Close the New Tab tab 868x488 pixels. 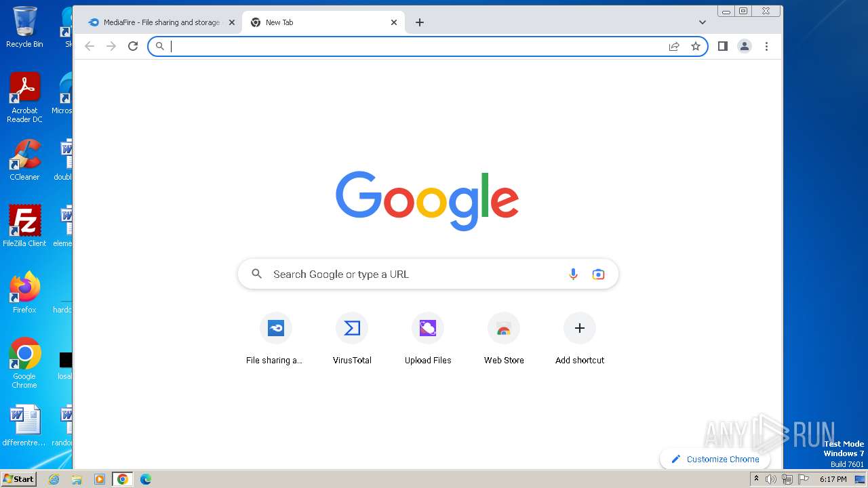[x=394, y=22]
